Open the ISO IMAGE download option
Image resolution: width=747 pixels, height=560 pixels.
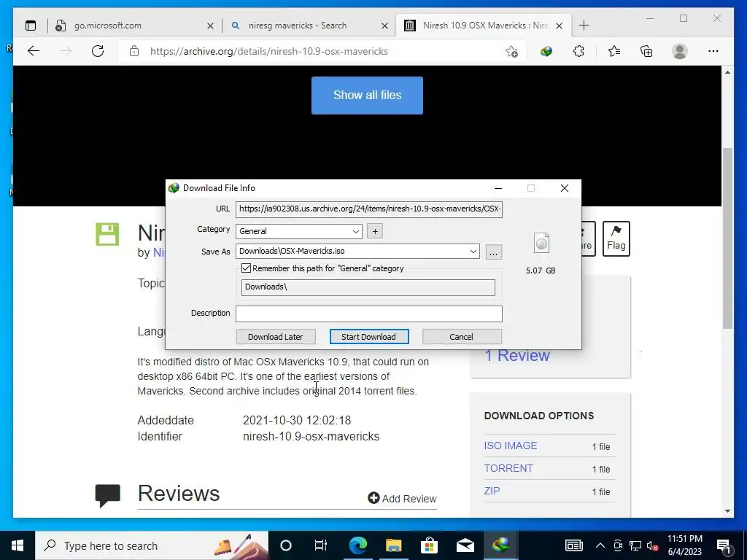point(510,446)
